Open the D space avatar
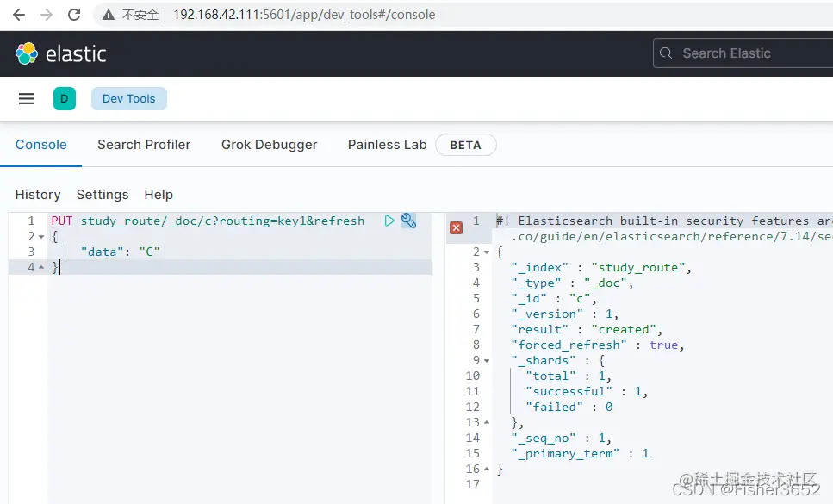 [x=65, y=99]
